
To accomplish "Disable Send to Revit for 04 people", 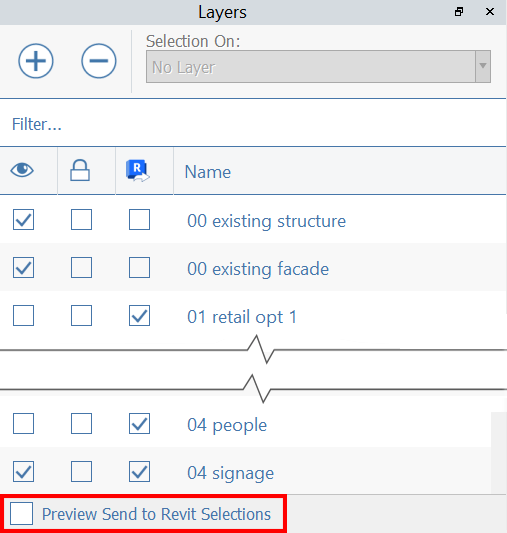I will [139, 424].
